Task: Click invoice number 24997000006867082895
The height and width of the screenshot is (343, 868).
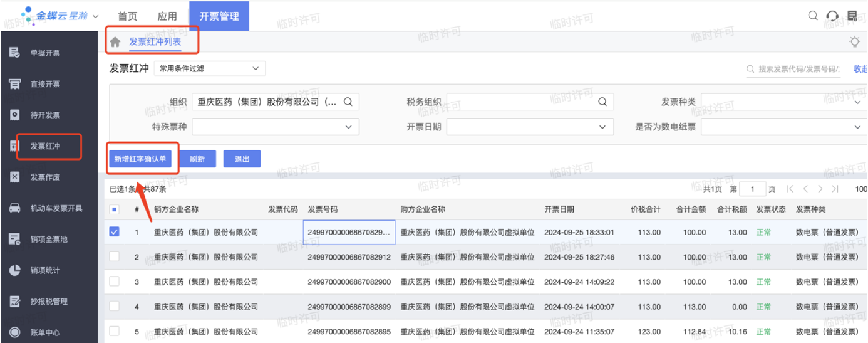Action: click(349, 331)
